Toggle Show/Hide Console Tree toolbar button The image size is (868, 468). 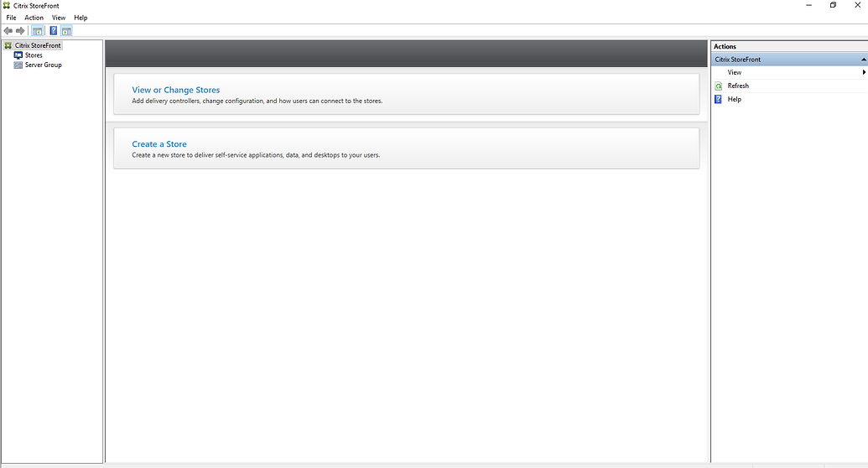(x=38, y=31)
